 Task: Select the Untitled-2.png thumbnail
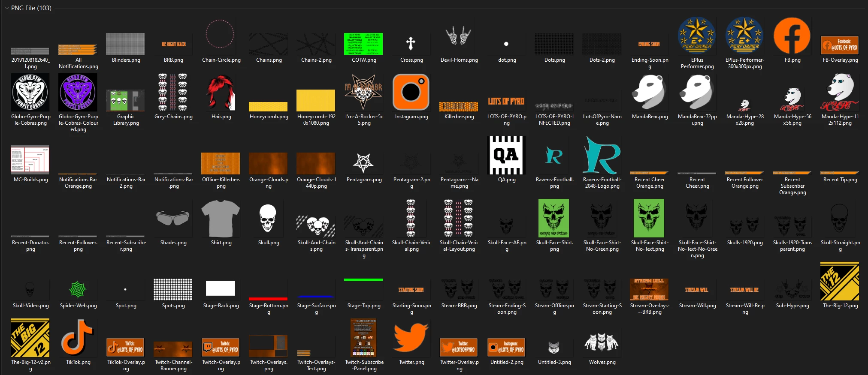506,347
